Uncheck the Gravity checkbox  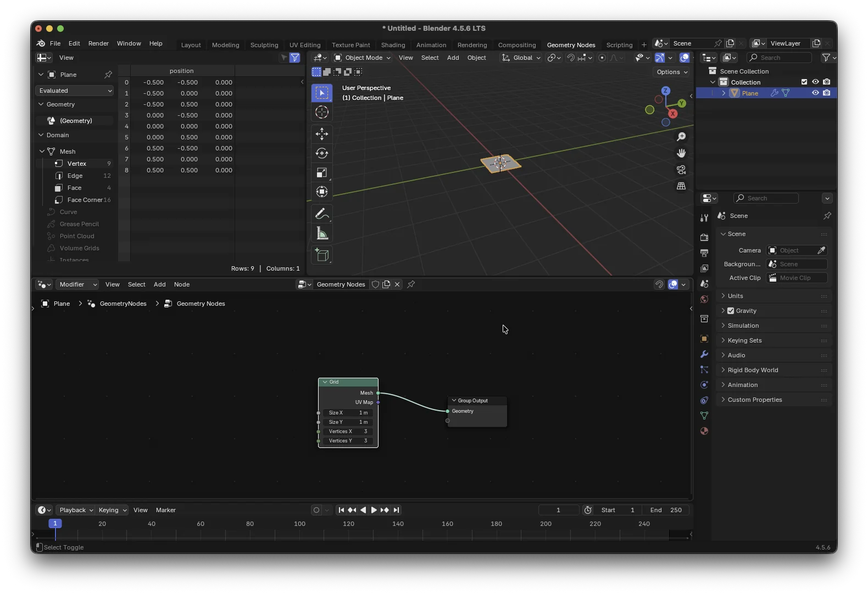click(731, 311)
